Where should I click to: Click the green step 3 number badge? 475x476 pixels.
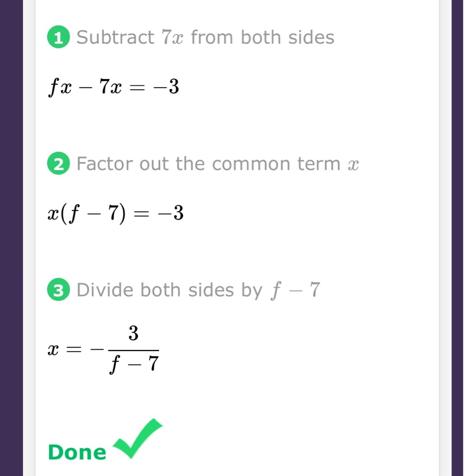58,290
